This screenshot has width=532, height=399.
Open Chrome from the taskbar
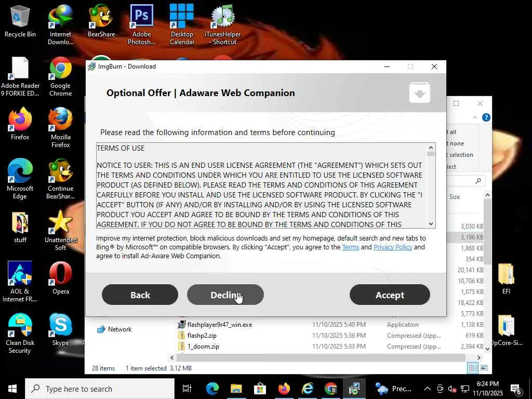point(331,389)
